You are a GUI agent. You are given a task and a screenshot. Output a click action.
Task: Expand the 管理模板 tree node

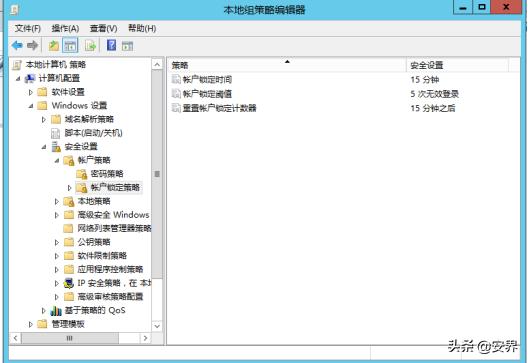[31, 324]
